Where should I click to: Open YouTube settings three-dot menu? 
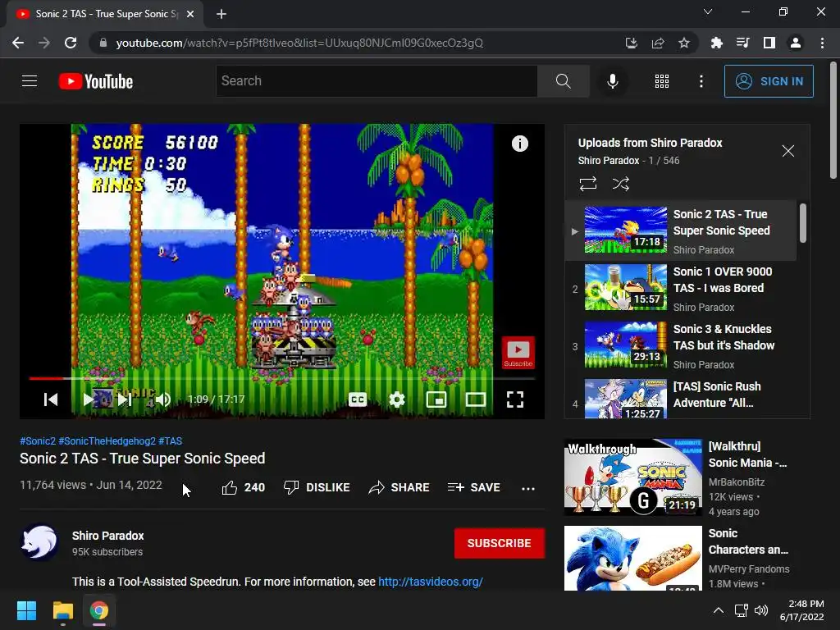click(x=701, y=81)
